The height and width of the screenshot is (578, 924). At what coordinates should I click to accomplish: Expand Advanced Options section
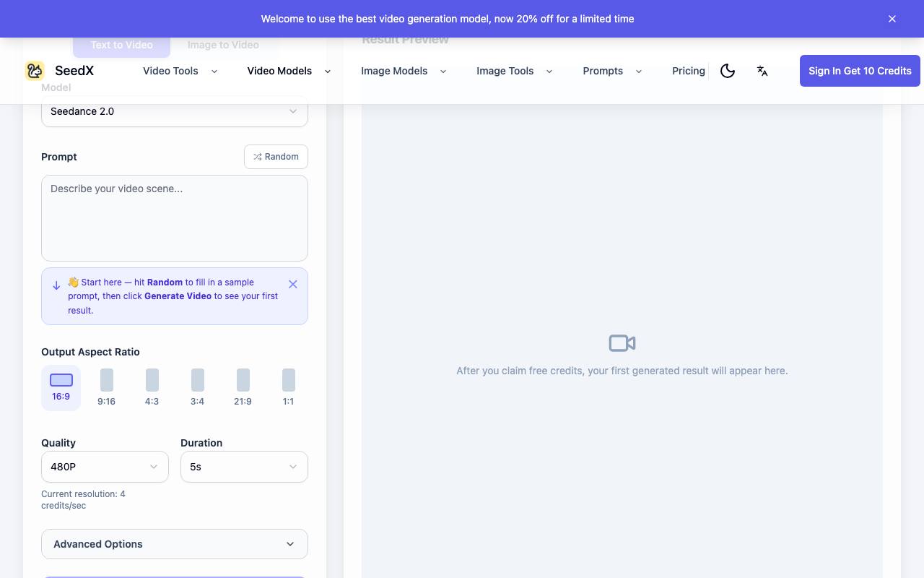[x=175, y=544]
